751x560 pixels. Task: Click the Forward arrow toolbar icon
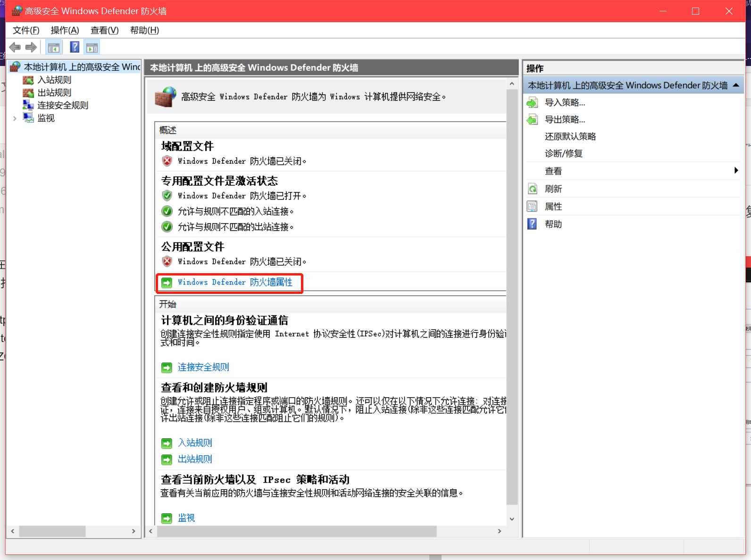pos(31,47)
